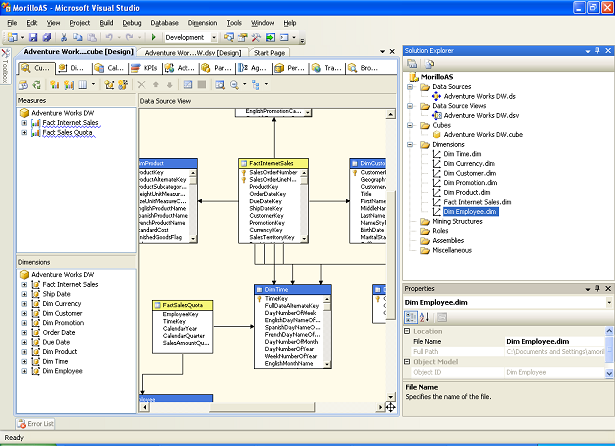The height and width of the screenshot is (446, 615).
Task: Click the Save icon in main toolbar
Action: (33, 37)
